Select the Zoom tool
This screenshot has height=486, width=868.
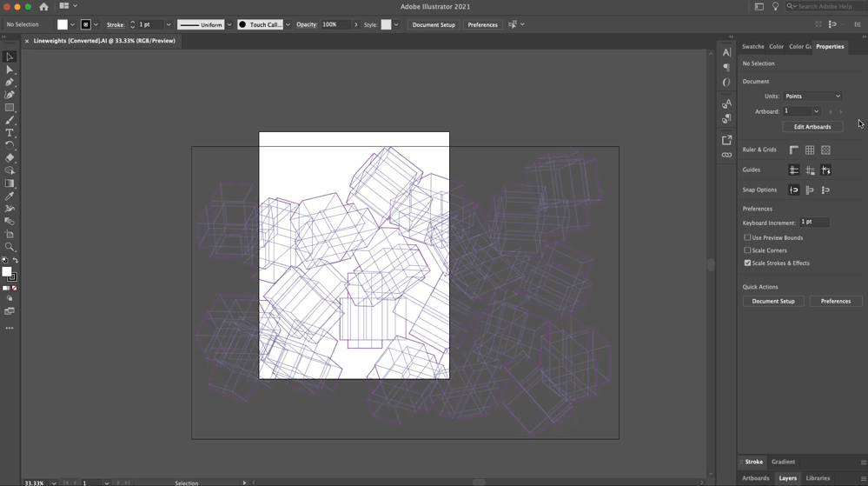pos(10,248)
